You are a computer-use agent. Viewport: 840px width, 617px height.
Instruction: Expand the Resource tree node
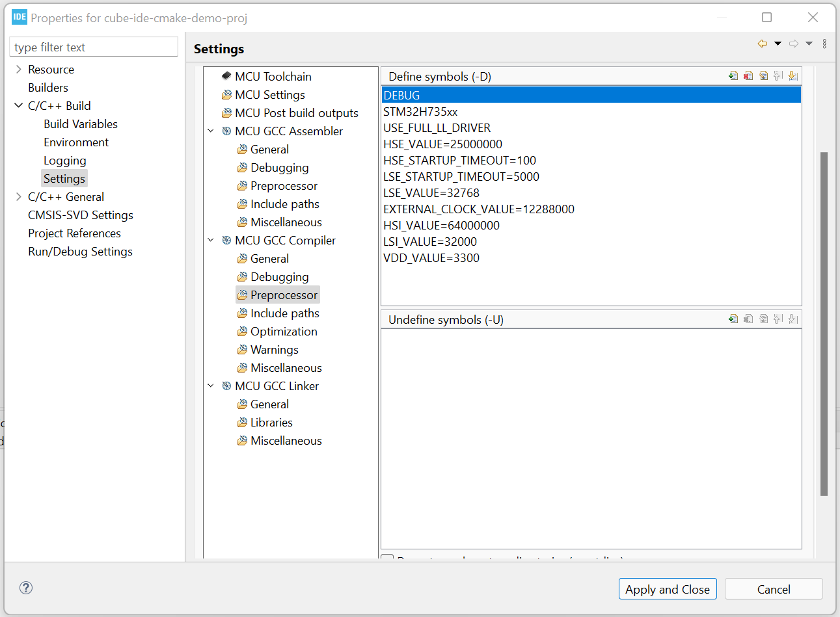[18, 69]
